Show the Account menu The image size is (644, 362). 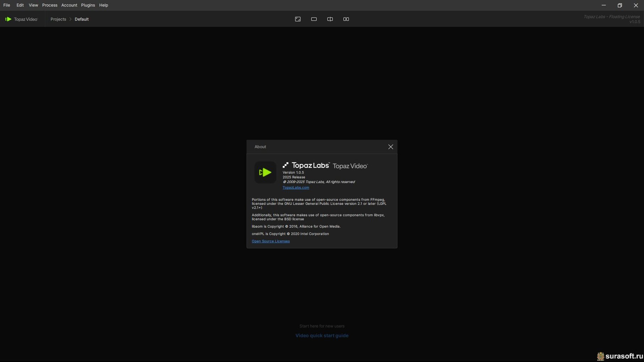point(69,5)
